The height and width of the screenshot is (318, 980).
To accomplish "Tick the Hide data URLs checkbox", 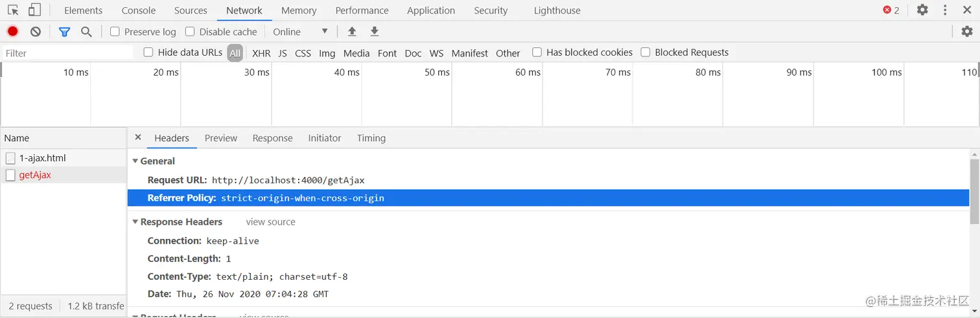I will click(148, 52).
